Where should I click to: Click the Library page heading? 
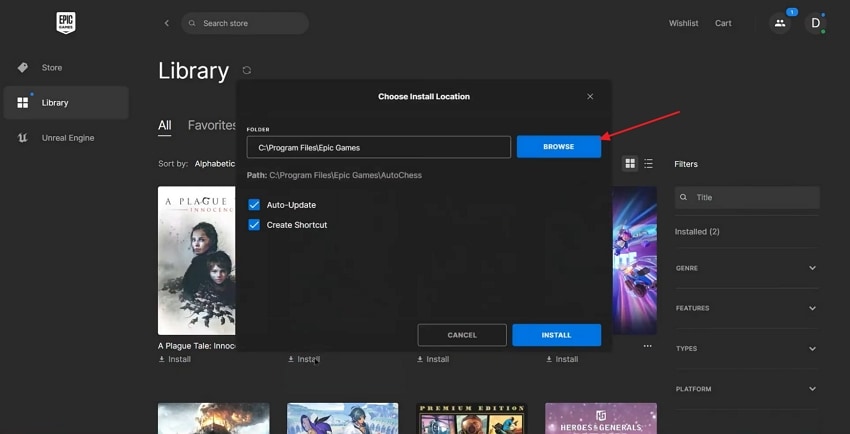[194, 71]
